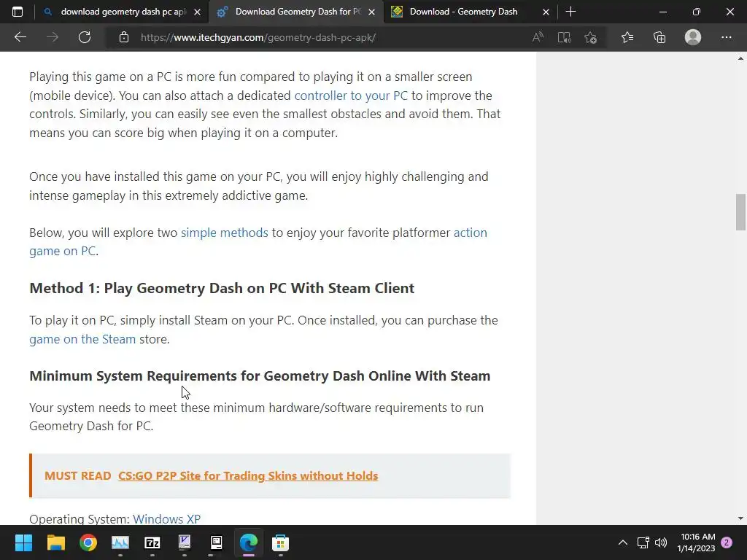Open the tab actions menu icon

click(x=18, y=12)
